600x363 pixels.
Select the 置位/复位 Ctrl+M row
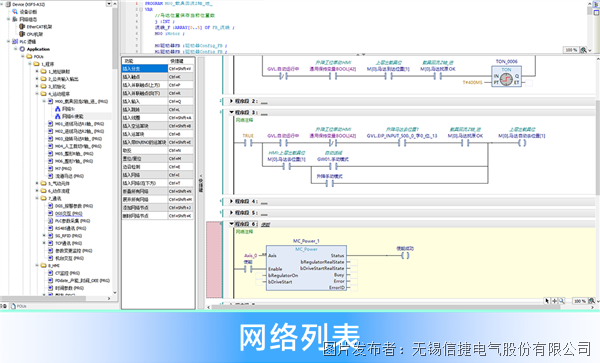(x=157, y=158)
